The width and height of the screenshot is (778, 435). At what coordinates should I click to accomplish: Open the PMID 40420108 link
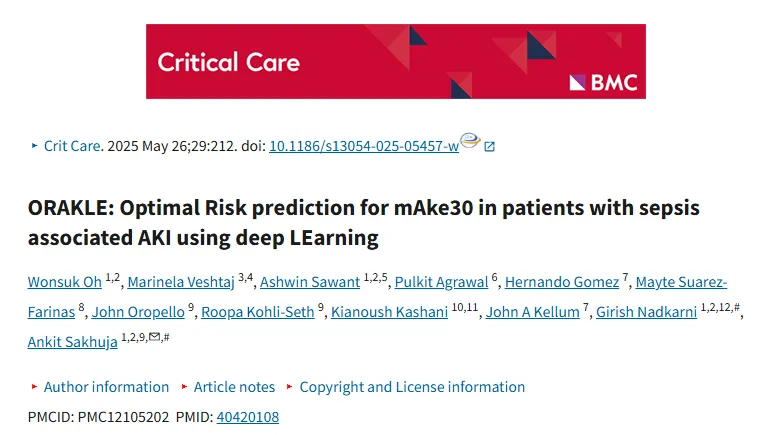248,417
